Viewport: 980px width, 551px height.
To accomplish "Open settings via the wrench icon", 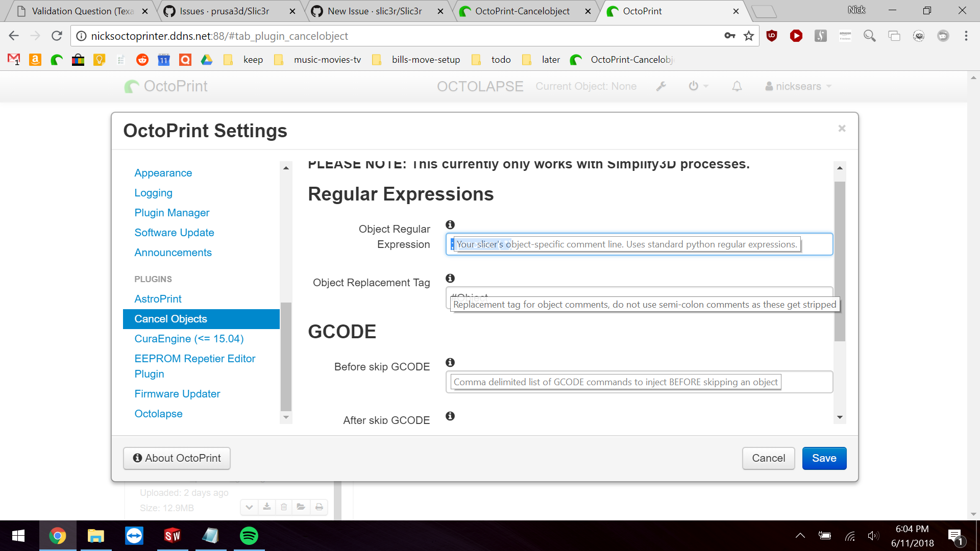I will tap(661, 86).
